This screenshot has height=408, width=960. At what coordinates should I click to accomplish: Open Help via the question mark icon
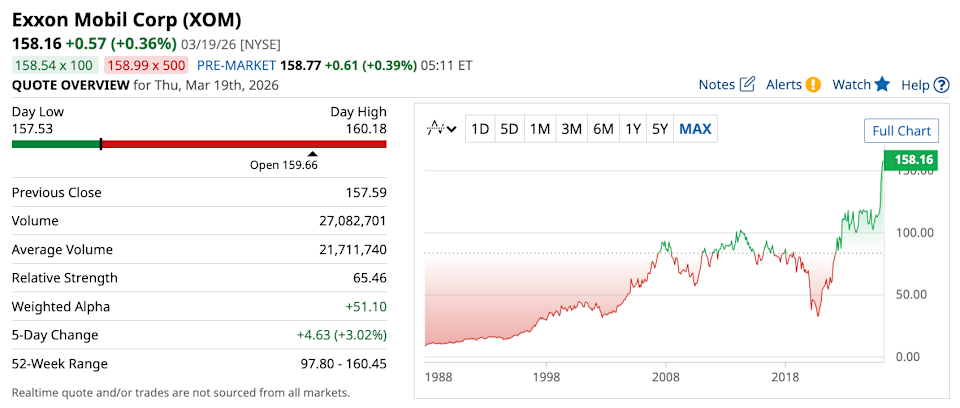[x=941, y=85]
